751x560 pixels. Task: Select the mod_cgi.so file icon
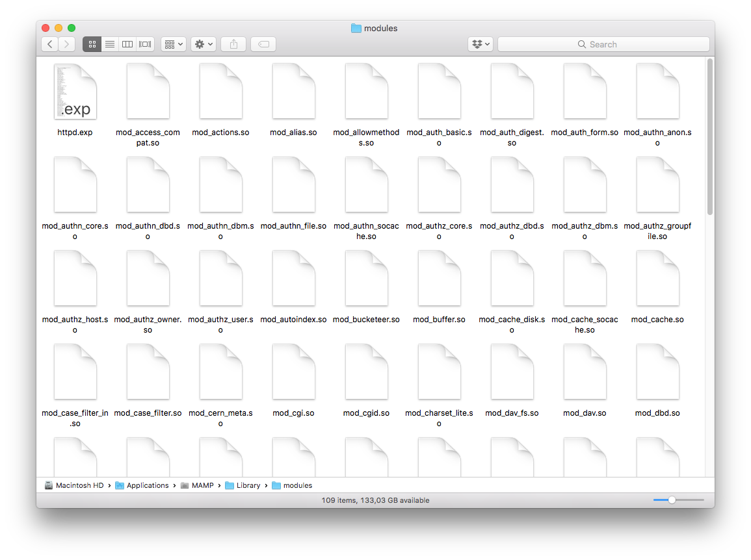[294, 372]
